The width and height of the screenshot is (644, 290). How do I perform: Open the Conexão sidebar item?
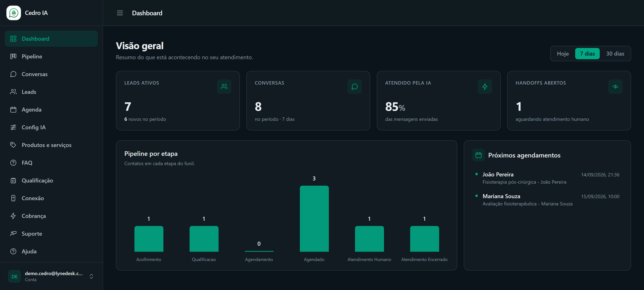coord(51,198)
